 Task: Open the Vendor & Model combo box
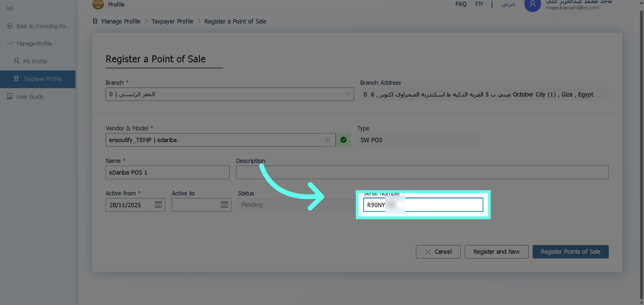click(215, 140)
